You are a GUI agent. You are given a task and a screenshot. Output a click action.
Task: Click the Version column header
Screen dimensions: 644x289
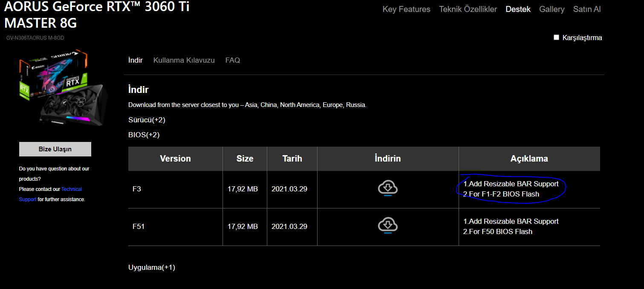[175, 159]
